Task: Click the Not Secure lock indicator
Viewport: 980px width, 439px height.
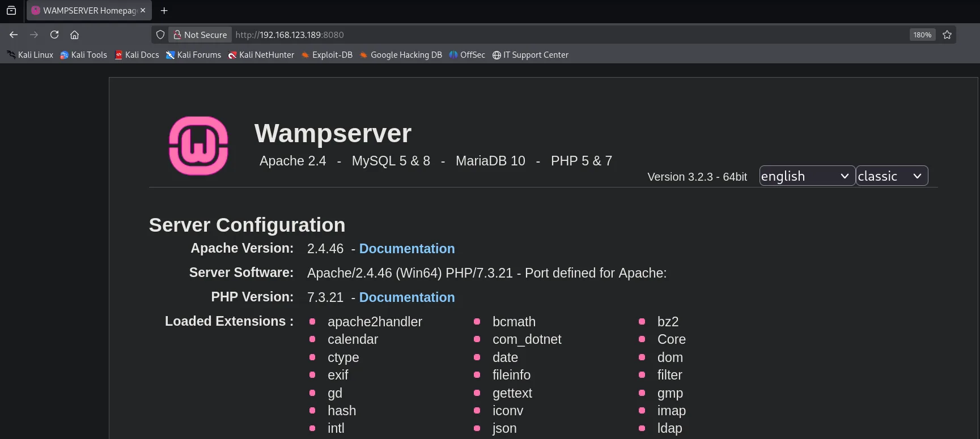Action: click(x=200, y=35)
